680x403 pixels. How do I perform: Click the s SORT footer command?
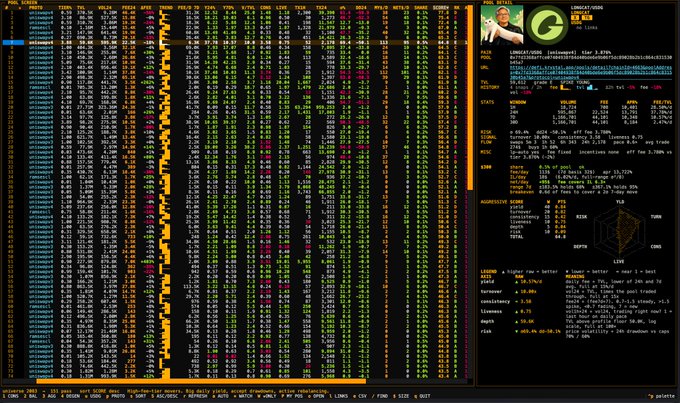pyautogui.click(x=139, y=396)
